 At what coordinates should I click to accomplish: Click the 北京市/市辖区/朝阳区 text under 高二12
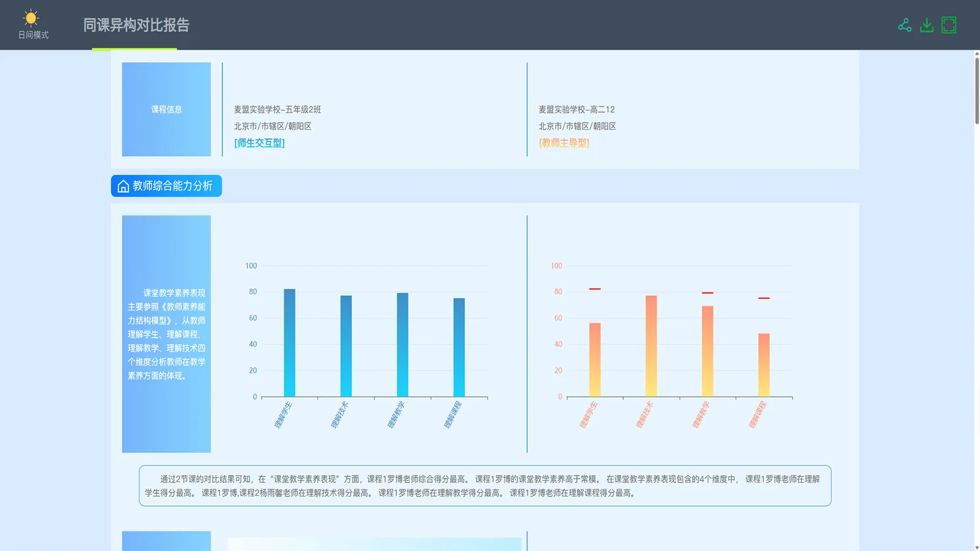(578, 126)
